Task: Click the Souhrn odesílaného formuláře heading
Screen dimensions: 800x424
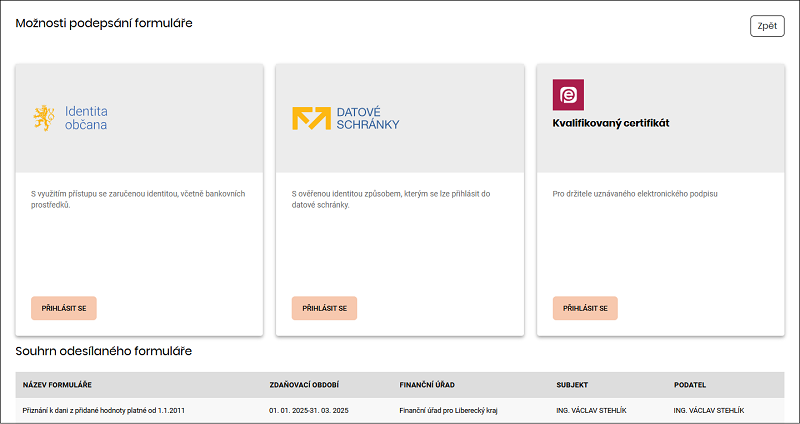Action: 104,351
